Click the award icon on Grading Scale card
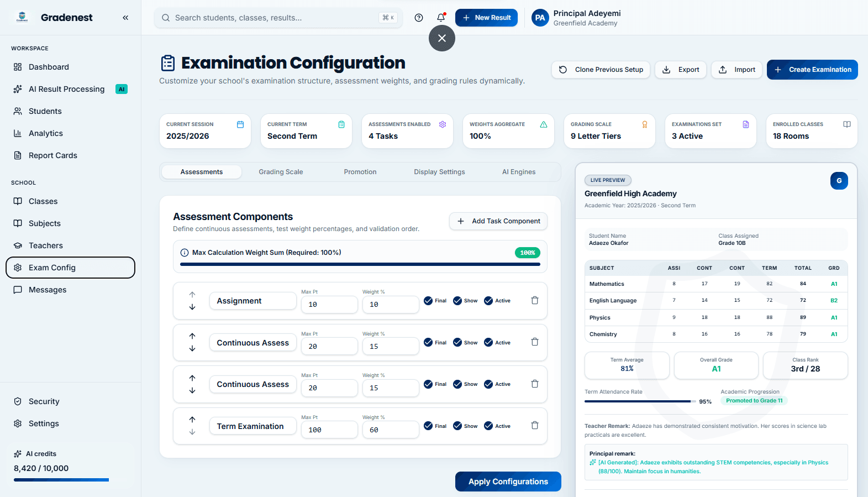 click(645, 124)
